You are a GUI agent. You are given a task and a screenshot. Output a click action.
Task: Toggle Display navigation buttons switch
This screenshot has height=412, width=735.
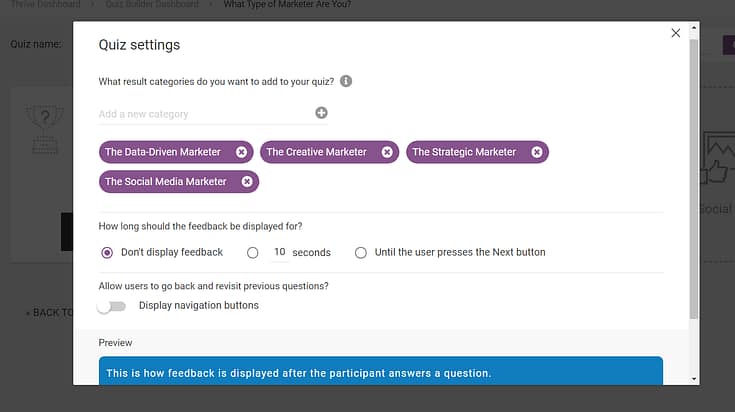click(x=112, y=307)
